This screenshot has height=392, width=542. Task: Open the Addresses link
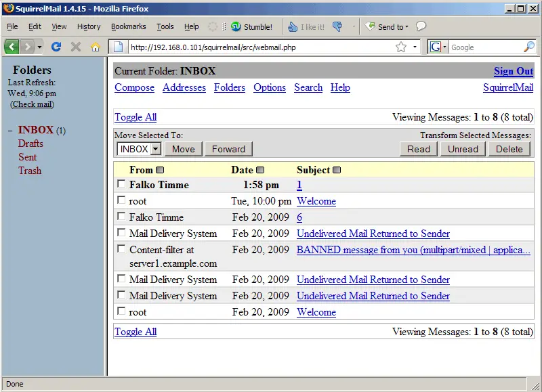[184, 87]
